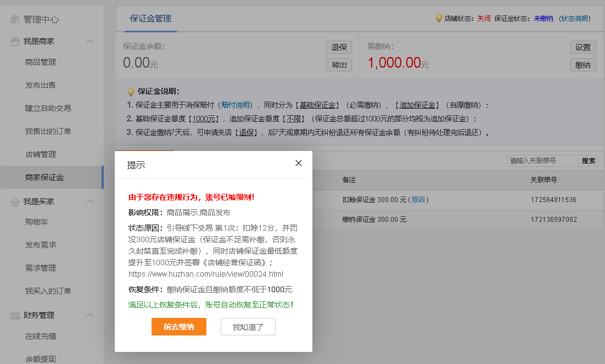
Task: Click the 管理中心 home icon
Action: [15, 19]
